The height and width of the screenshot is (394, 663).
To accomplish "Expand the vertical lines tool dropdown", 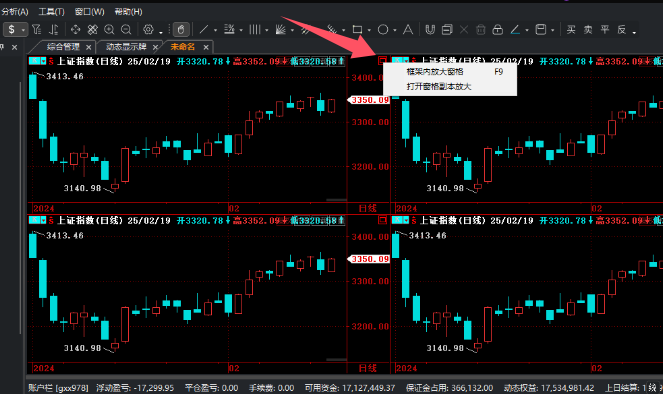I will tap(266, 30).
